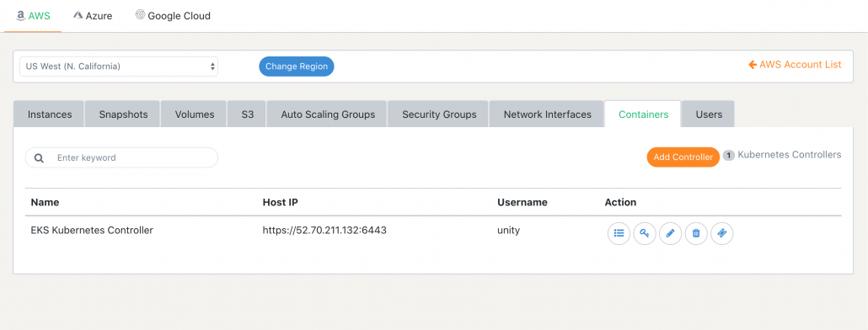The width and height of the screenshot is (868, 330).
Task: Click the key icon in Action column
Action: point(645,233)
